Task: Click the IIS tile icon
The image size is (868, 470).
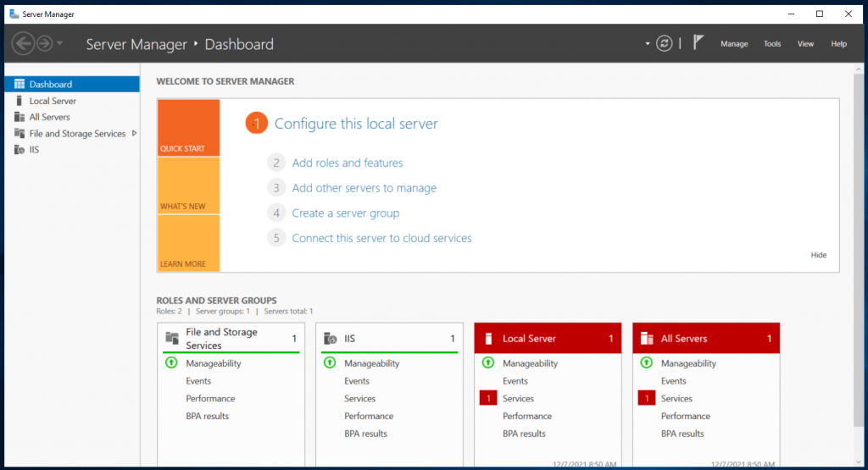Action: click(331, 339)
